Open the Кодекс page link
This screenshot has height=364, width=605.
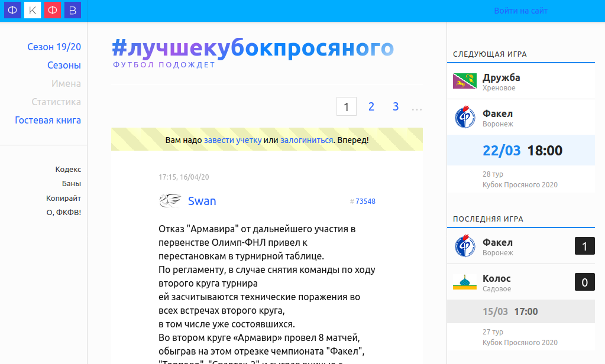click(68, 169)
